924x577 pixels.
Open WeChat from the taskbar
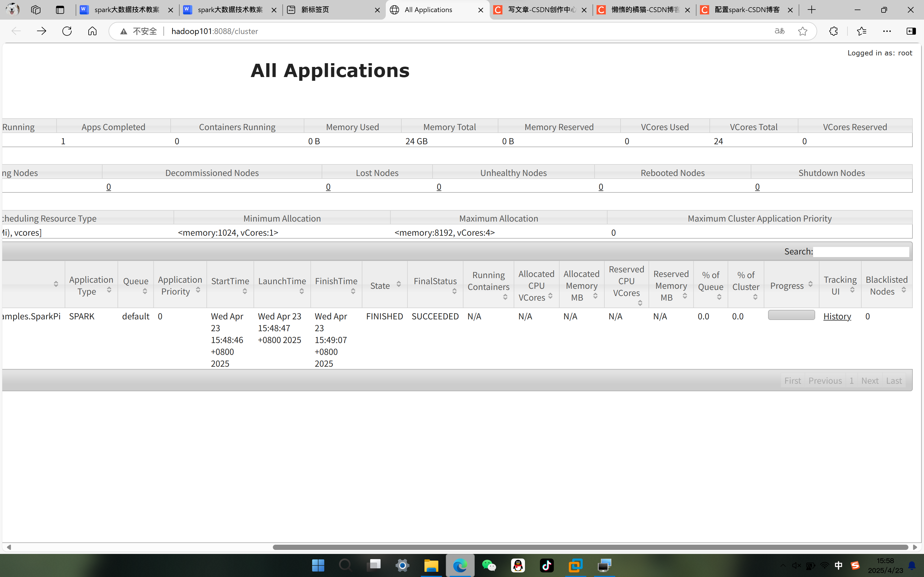click(489, 565)
